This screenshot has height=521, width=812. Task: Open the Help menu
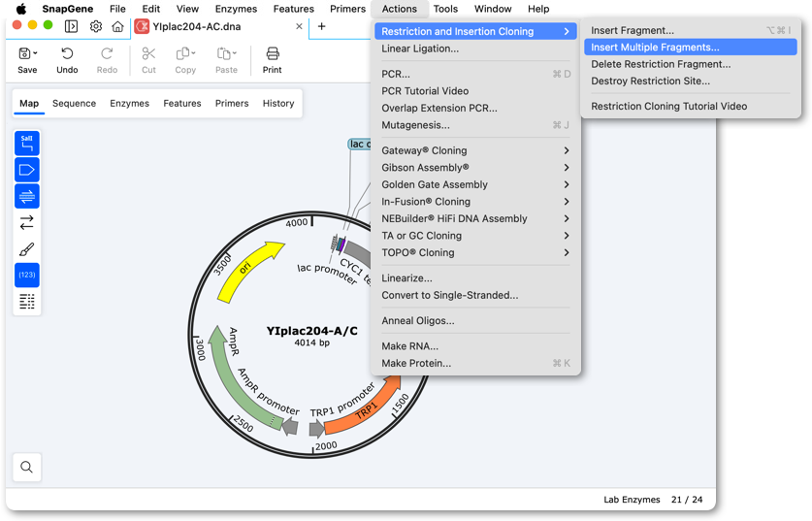click(538, 9)
